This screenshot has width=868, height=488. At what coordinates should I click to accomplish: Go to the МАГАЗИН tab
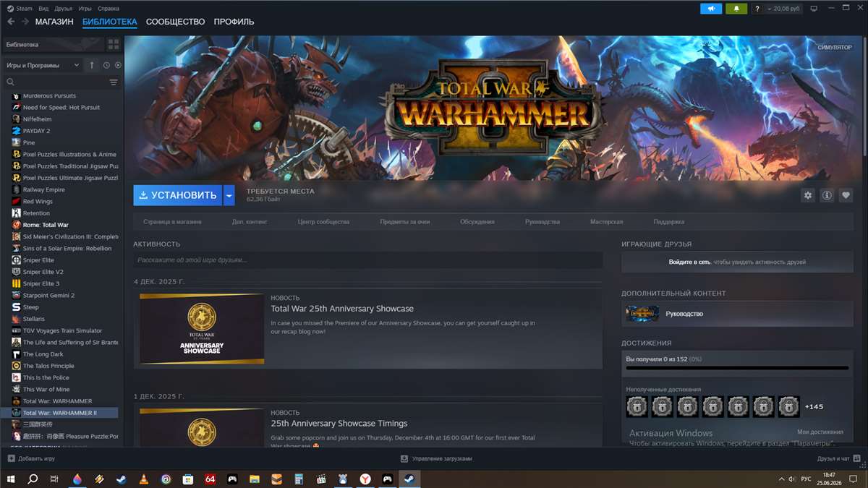coord(54,22)
